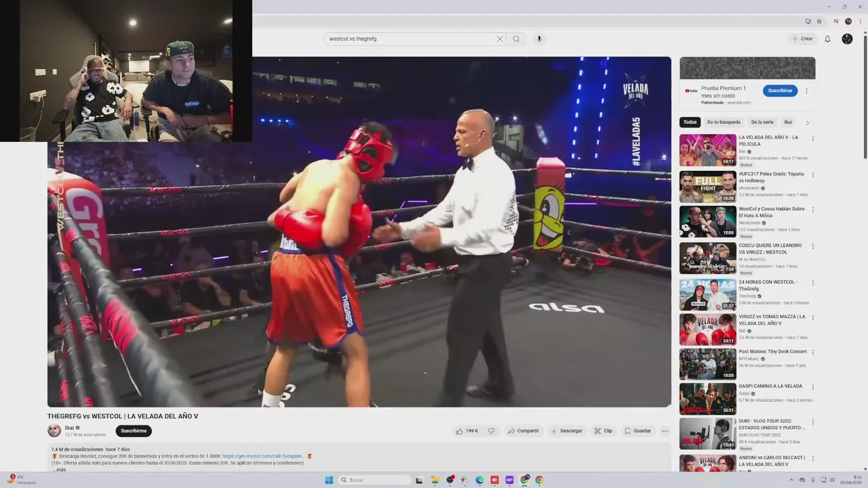Image resolution: width=868 pixels, height=488 pixels.
Task: Open YouTube notifications bell
Action: pos(827,39)
